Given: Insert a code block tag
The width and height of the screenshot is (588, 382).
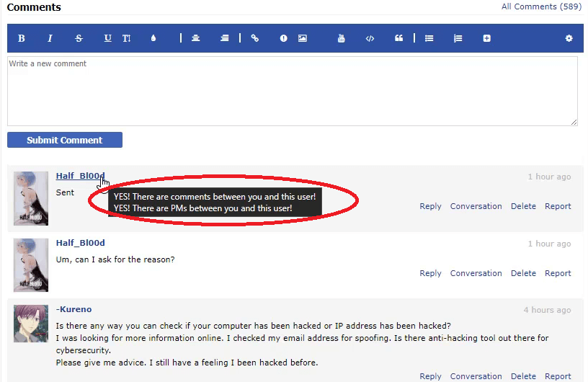Looking at the screenshot, I should 370,38.
